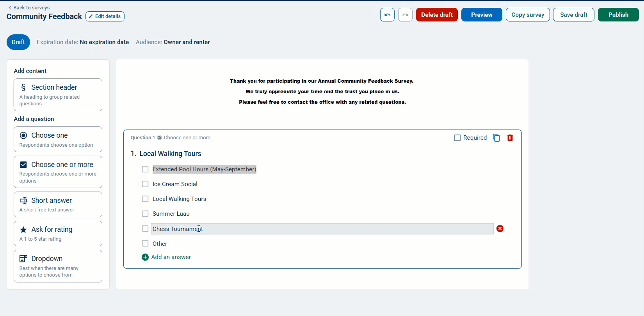Click the Owner and renter audience value
The image size is (644, 316).
[x=187, y=42]
